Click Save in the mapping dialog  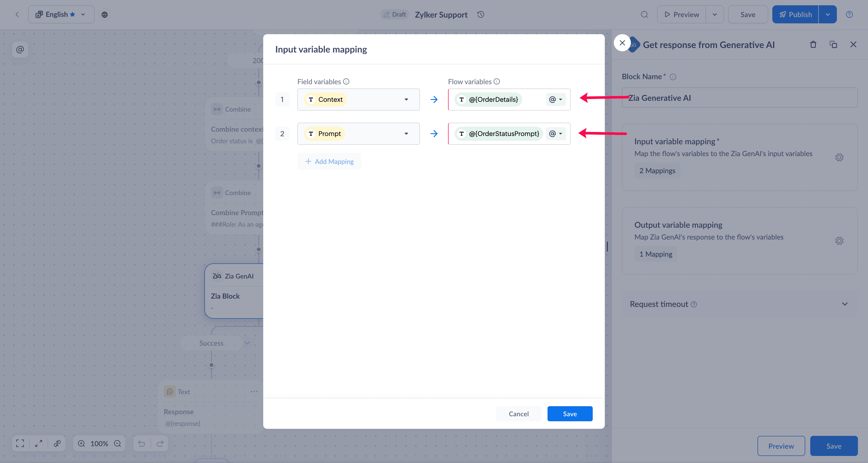570,414
